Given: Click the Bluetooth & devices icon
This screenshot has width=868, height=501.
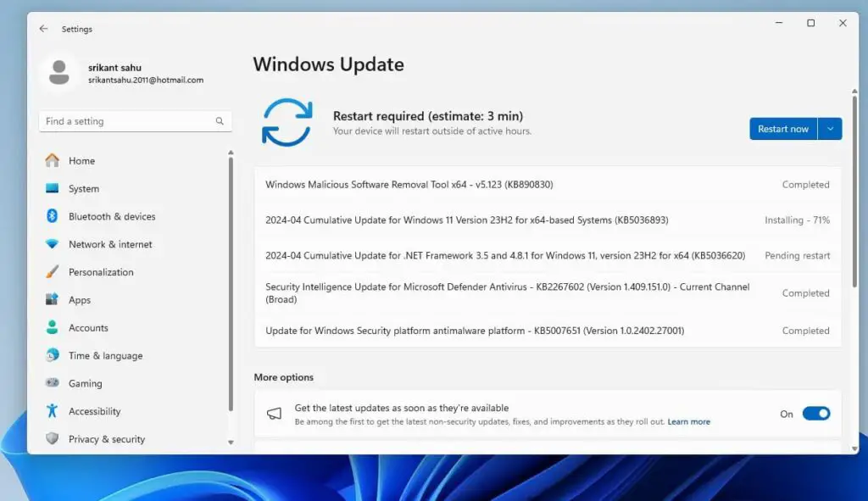Looking at the screenshot, I should coord(53,216).
